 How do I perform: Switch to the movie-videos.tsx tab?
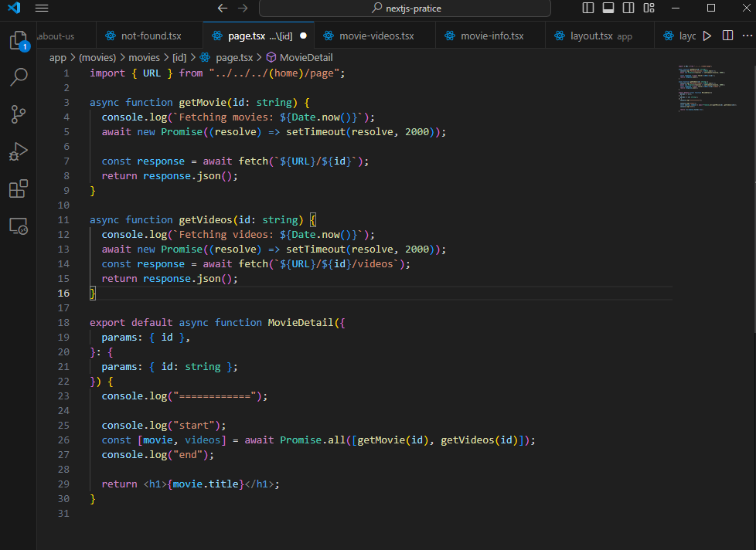(376, 36)
